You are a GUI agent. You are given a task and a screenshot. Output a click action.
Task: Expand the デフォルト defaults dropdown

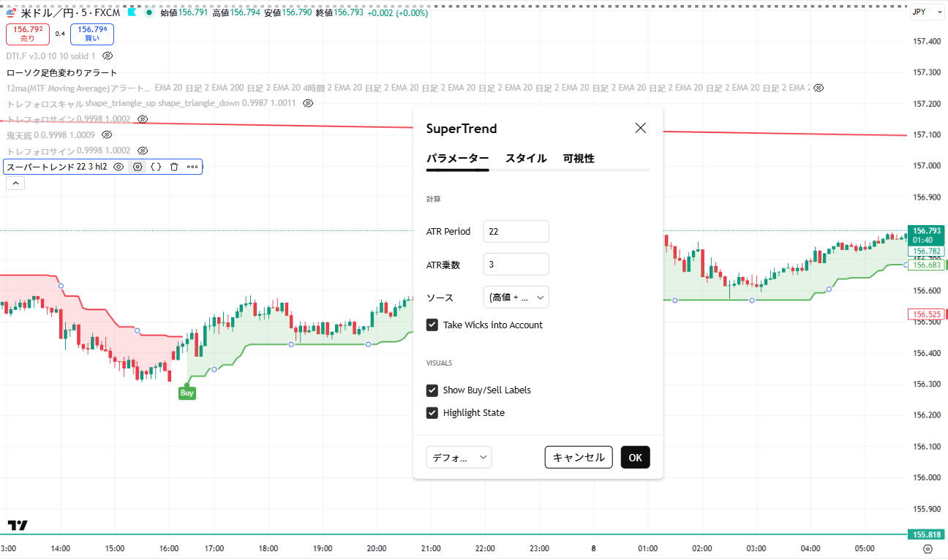point(459,457)
